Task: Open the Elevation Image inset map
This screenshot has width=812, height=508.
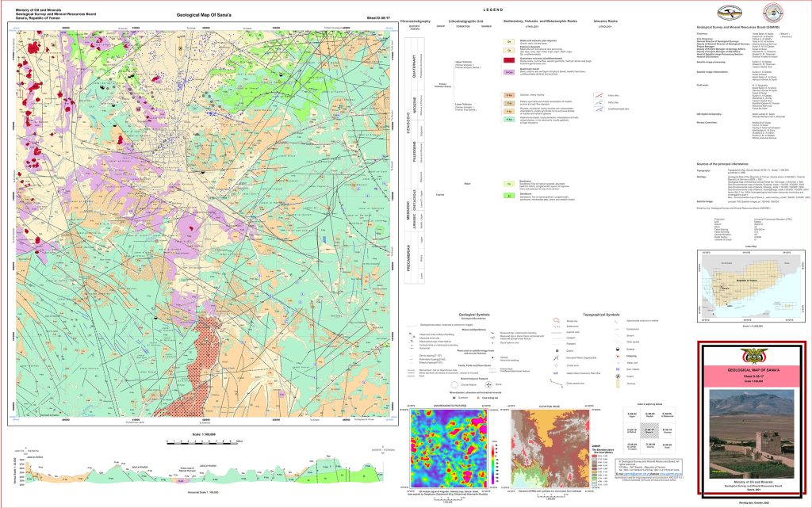Action: (x=544, y=445)
